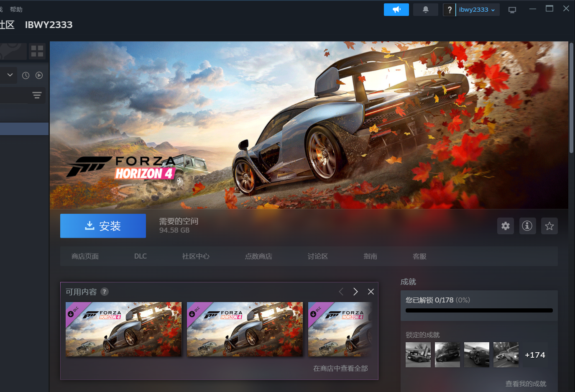575x392 pixels.
Task: Click the first locked achievement icon
Action: click(418, 355)
